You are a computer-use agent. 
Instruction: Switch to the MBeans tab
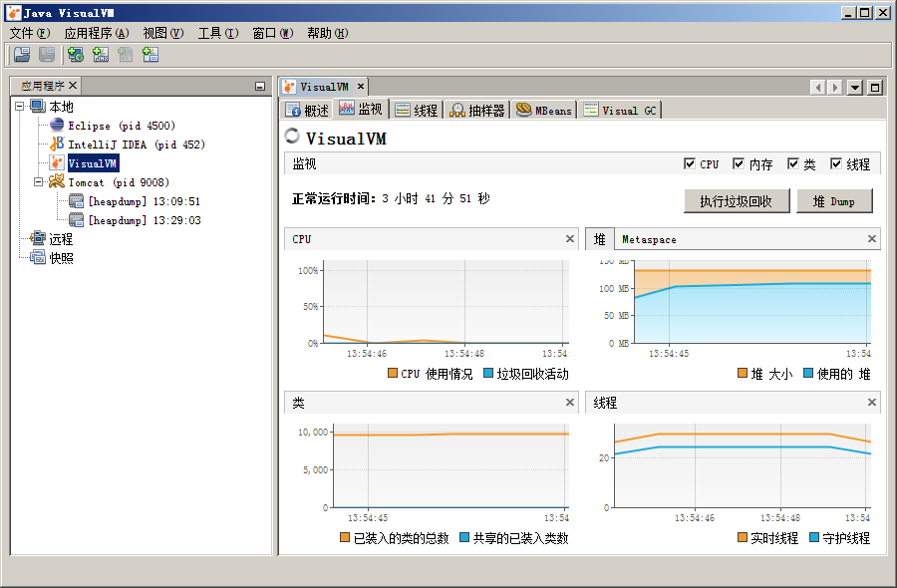point(543,110)
